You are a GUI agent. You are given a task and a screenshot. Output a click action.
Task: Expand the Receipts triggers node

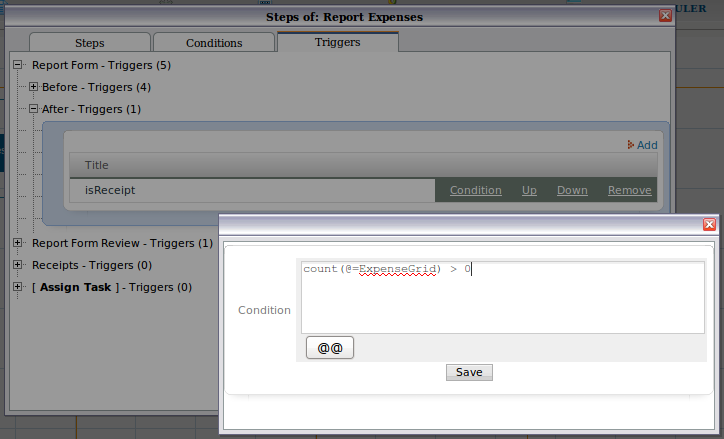click(x=18, y=265)
